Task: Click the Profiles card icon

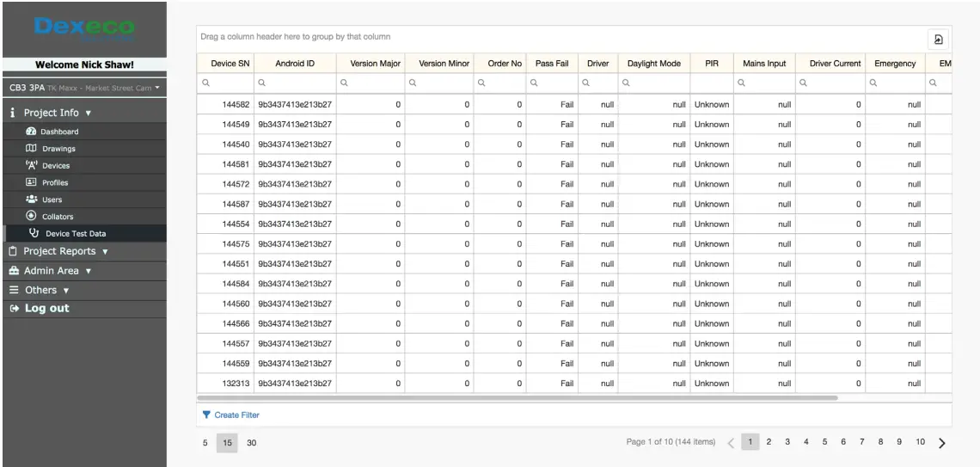Action: coord(31,182)
